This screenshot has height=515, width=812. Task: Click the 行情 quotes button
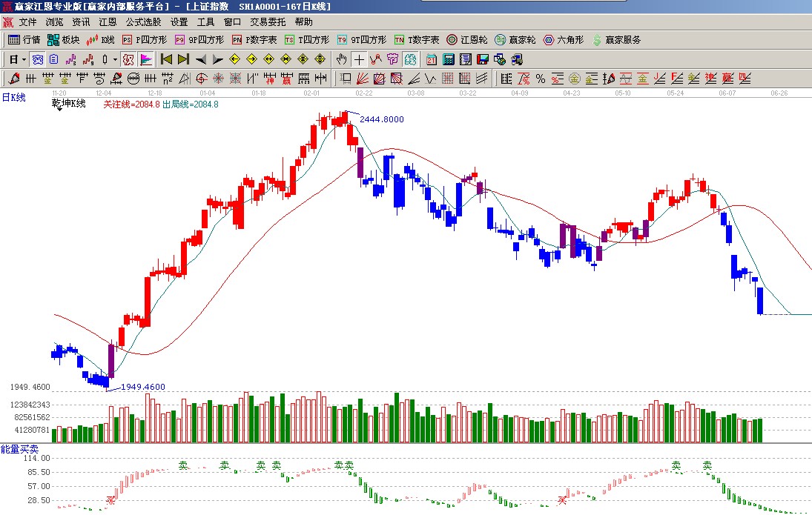point(24,40)
